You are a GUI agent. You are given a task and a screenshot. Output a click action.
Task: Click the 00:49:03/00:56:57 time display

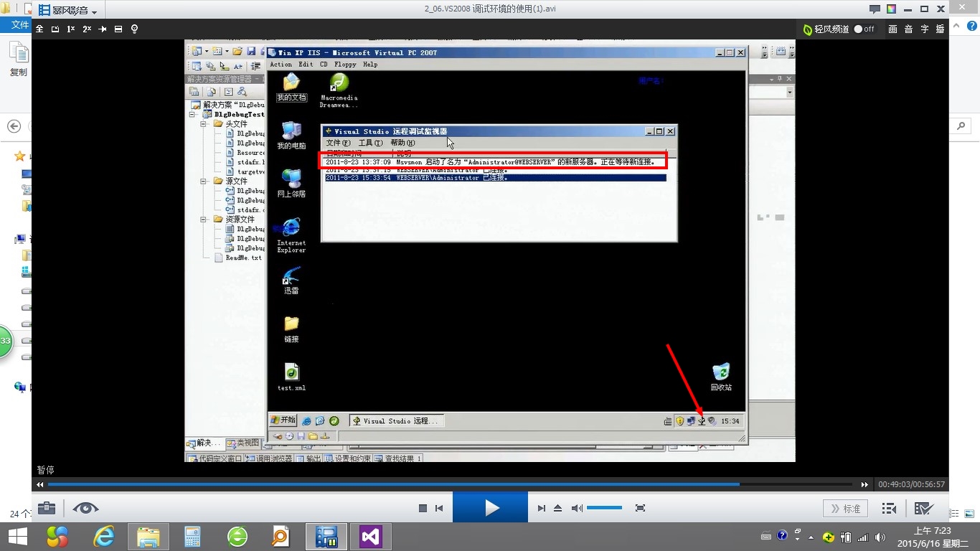pos(911,484)
